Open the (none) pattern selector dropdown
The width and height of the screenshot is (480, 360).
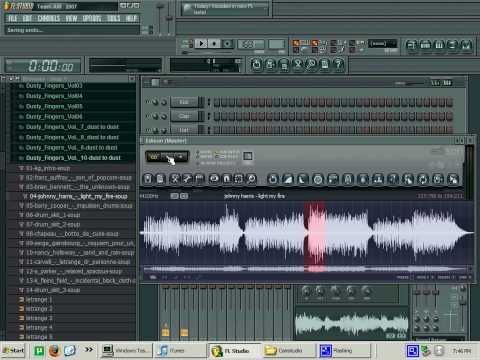pyautogui.click(x=382, y=44)
